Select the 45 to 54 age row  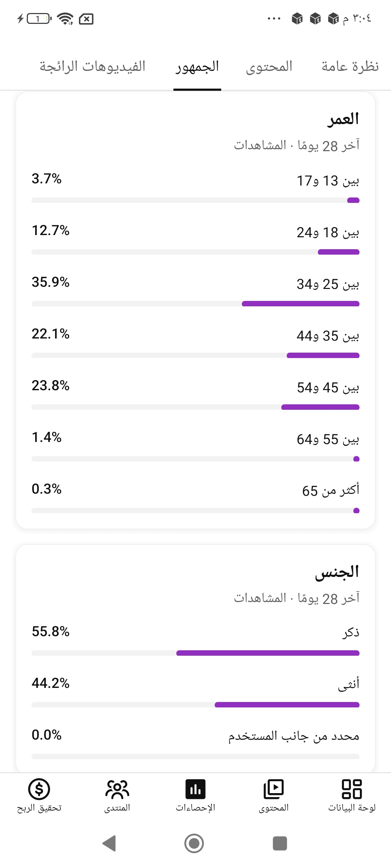click(x=195, y=394)
